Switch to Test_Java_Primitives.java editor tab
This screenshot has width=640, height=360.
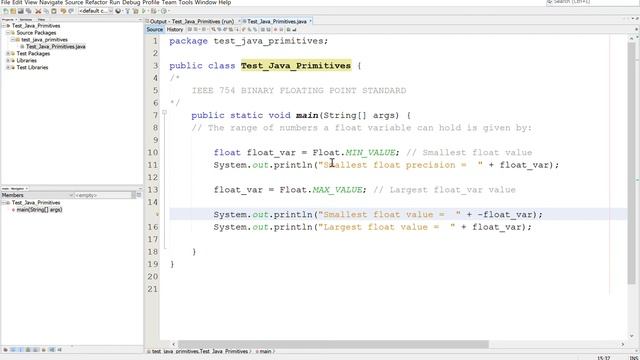click(x=277, y=21)
